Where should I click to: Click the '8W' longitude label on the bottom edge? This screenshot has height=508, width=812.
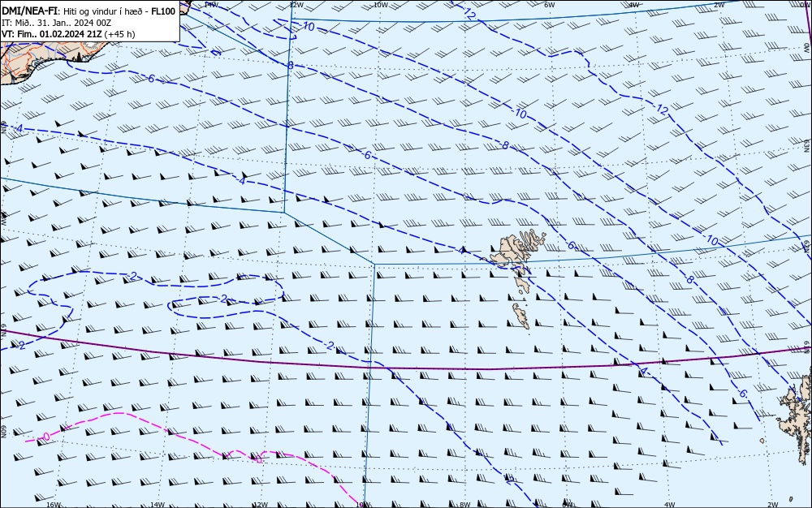pyautogui.click(x=464, y=505)
